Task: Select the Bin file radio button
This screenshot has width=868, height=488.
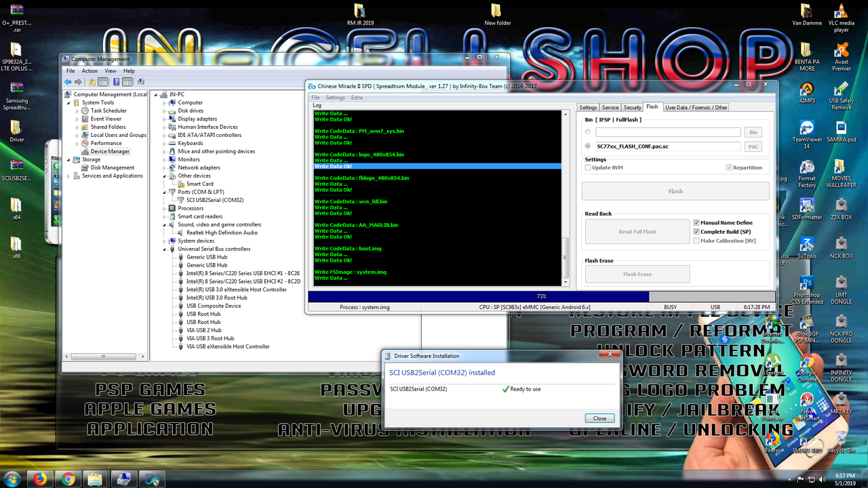Action: point(588,132)
